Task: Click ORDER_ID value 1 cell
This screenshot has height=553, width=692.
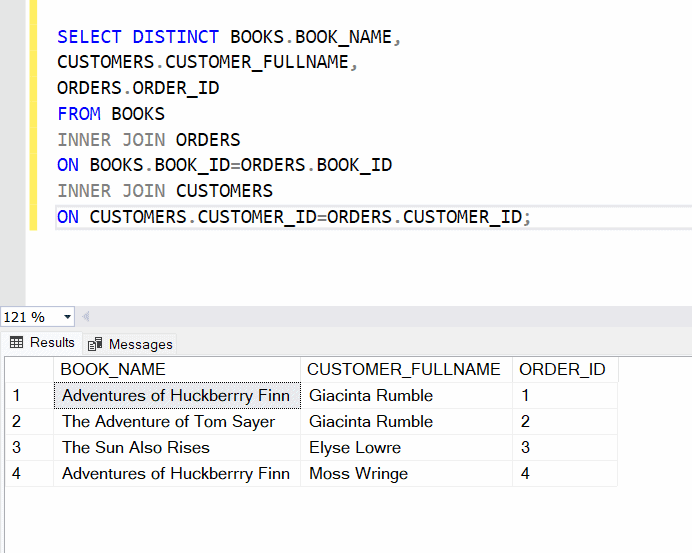Action: click(565, 395)
